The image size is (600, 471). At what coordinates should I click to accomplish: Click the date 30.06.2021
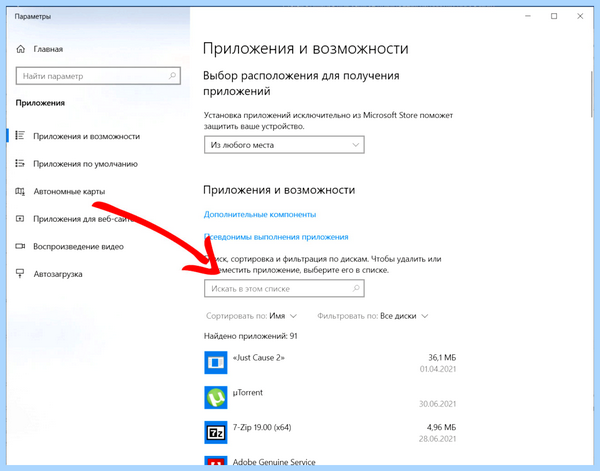point(437,404)
